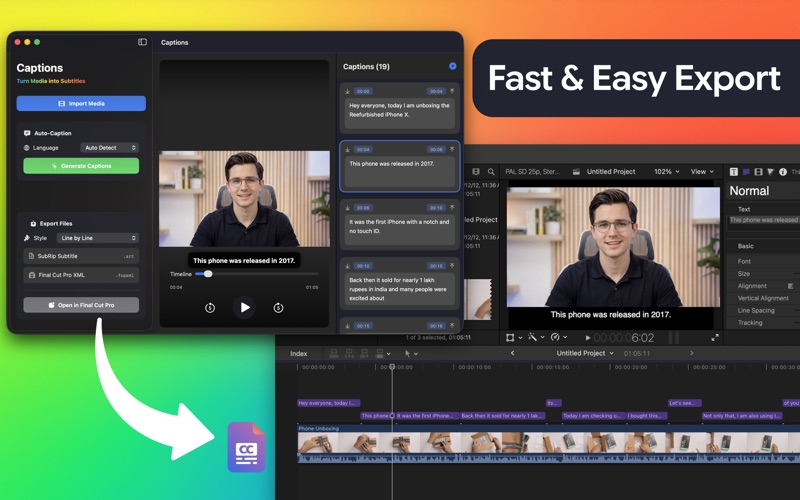
Task: Click the blue add caption button beside Captions (19)
Action: click(453, 66)
